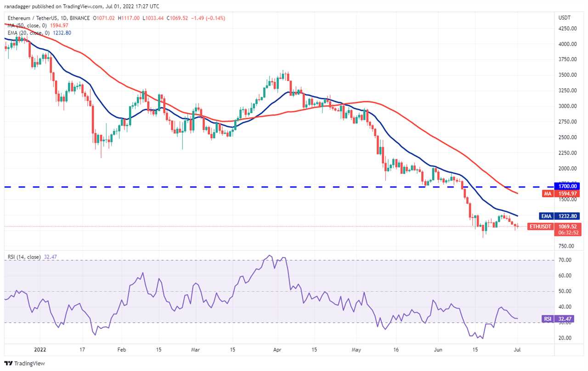The image size is (588, 371).
Task: Click the 70.00 RSI axis label
Action: pos(565,260)
